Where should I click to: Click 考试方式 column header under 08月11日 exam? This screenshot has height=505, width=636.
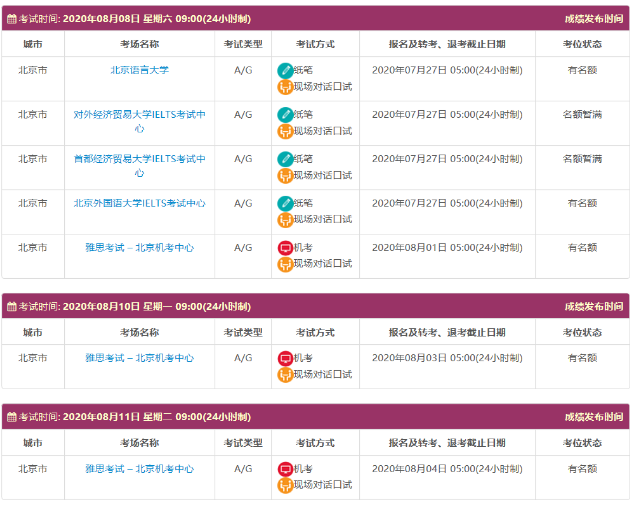(315, 443)
